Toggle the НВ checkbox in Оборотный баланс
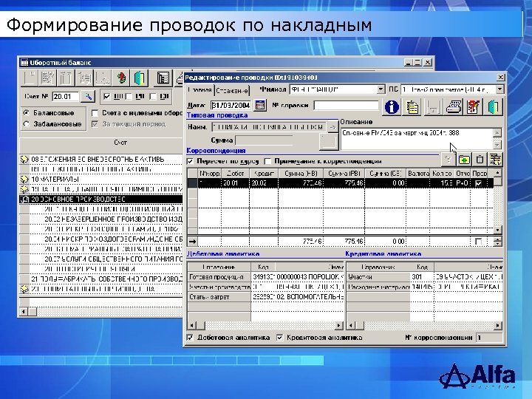 (x=107, y=97)
